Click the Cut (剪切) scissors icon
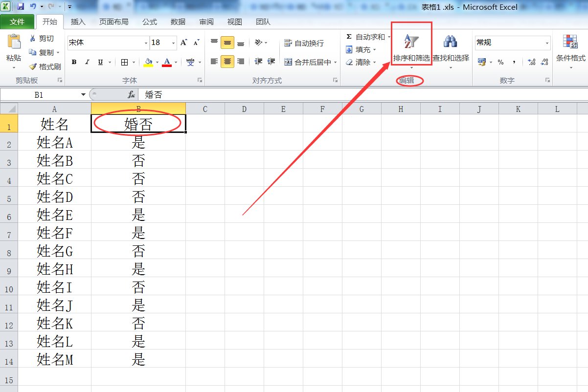The width and height of the screenshot is (588, 392). tap(33, 38)
